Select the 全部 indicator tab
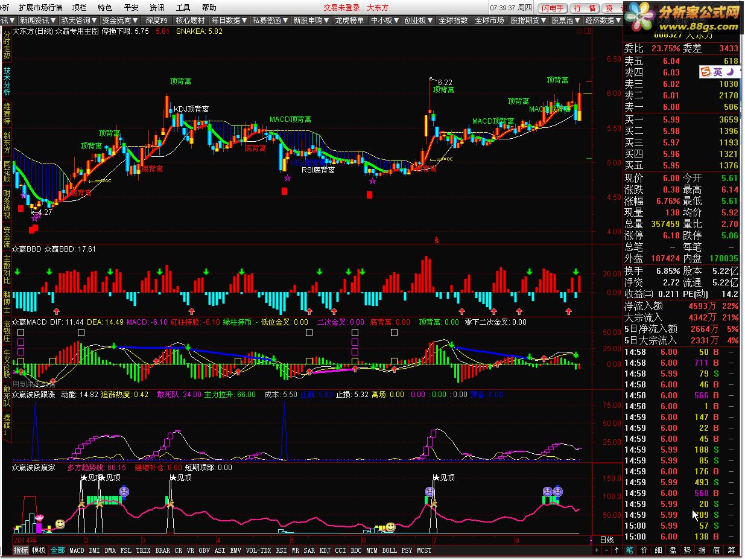The width and height of the screenshot is (745, 560). coord(57,550)
